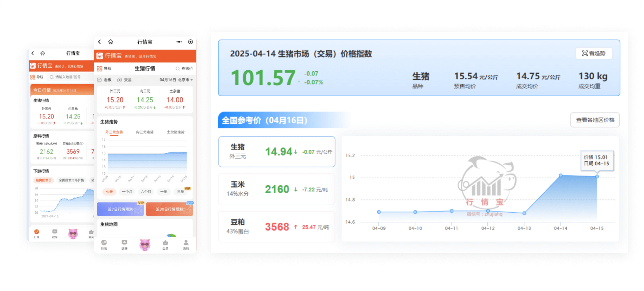644x291 pixels.
Task: Open the three-dots menu in mini program header
Action: [179, 42]
